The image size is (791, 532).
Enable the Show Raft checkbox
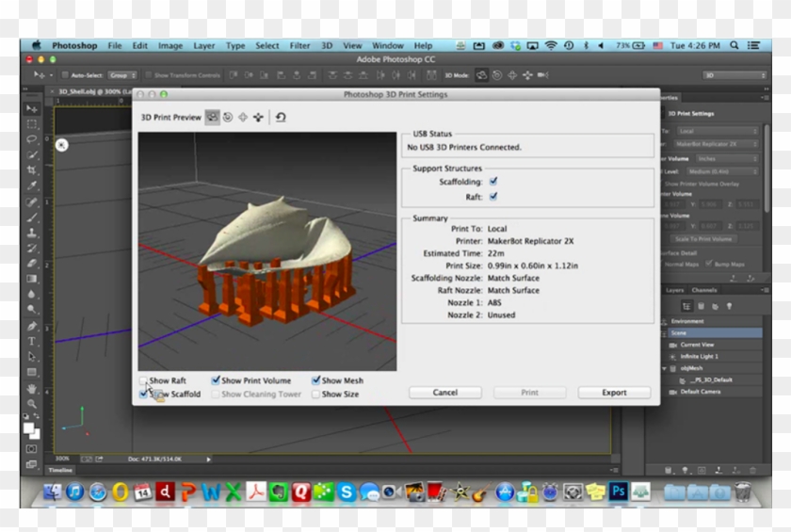pos(143,380)
